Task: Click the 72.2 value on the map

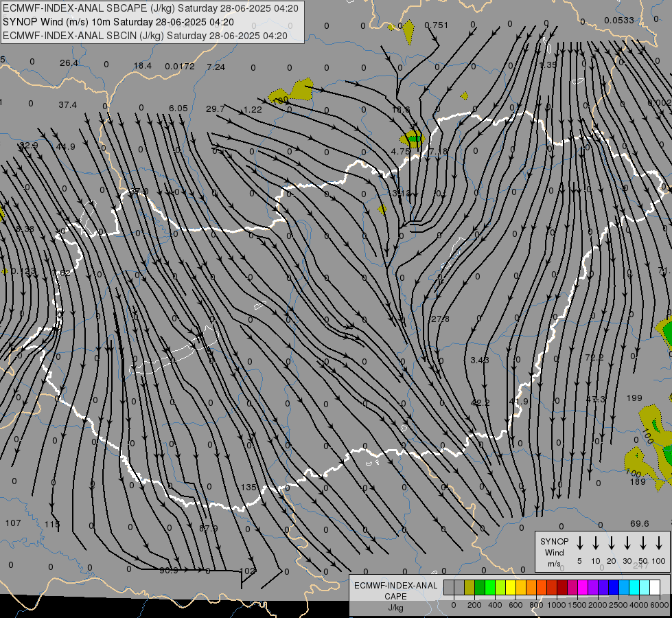Action: (594, 357)
